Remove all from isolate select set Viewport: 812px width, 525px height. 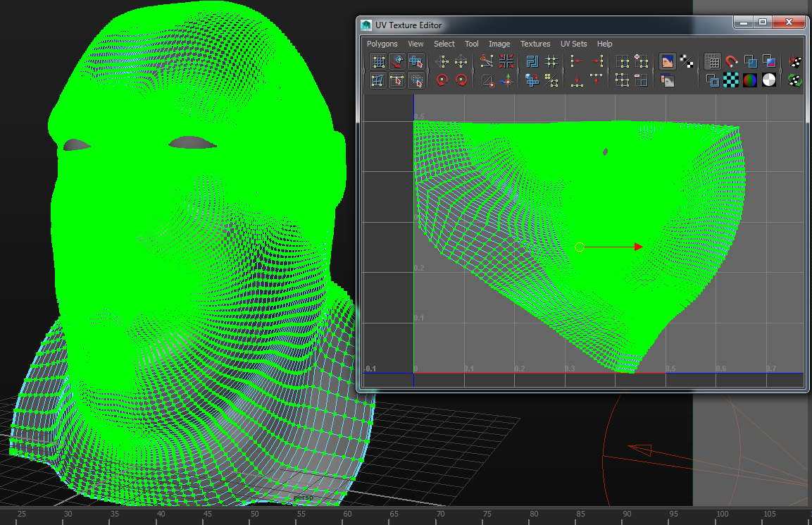(x=622, y=80)
